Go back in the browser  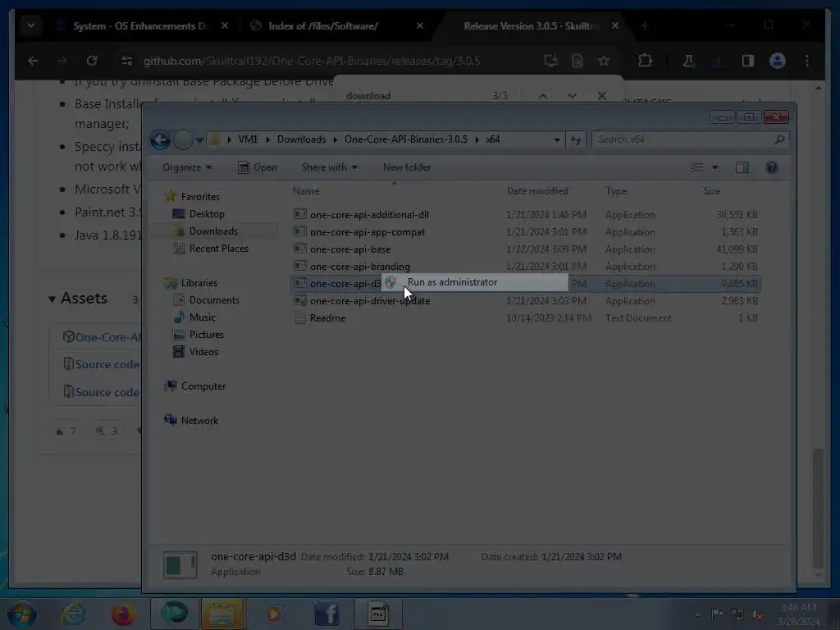33,61
